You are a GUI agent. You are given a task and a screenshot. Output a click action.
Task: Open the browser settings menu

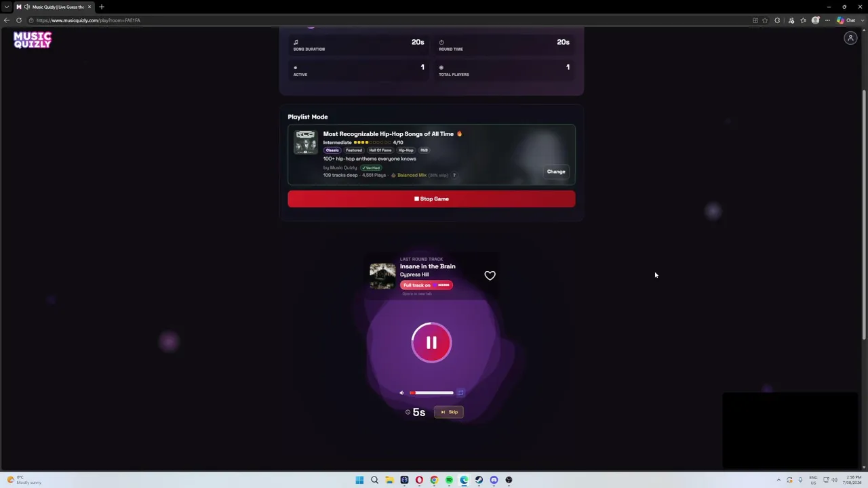[x=827, y=20]
